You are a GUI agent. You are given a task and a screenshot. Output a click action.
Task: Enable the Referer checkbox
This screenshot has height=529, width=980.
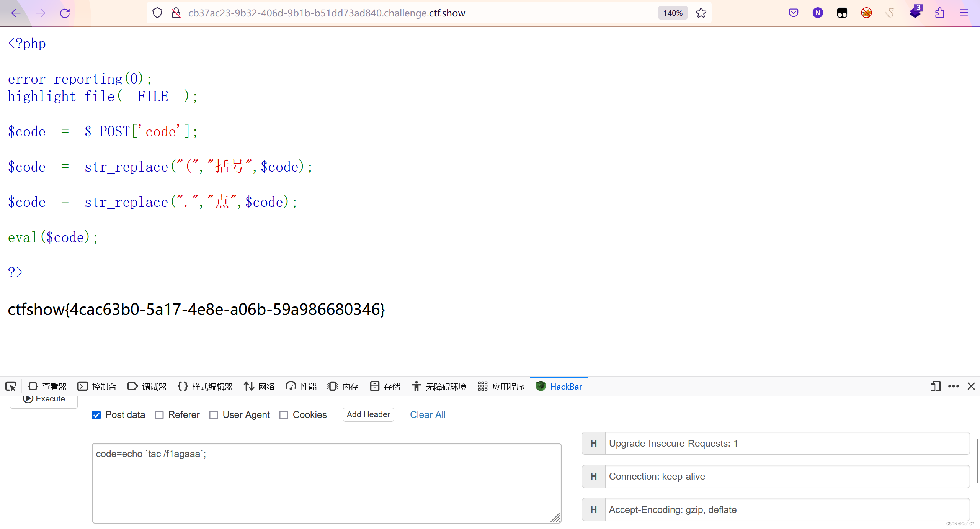pyautogui.click(x=159, y=415)
